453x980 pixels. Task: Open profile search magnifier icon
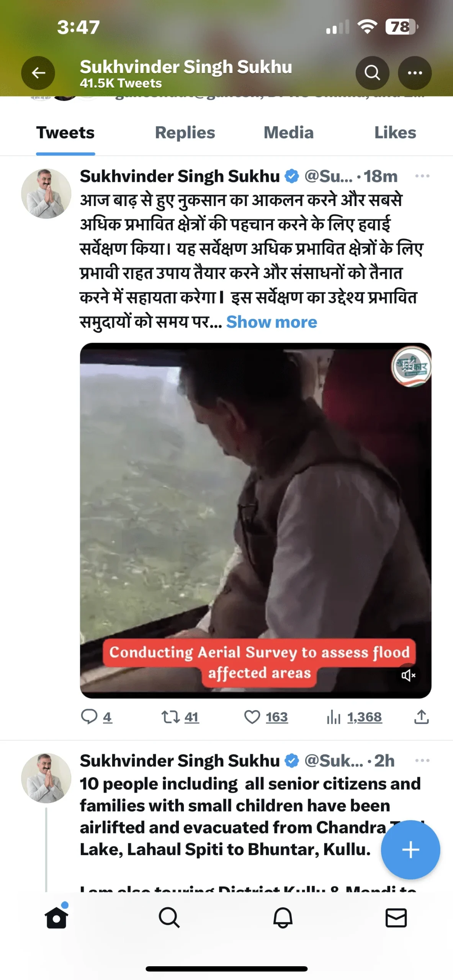point(372,73)
